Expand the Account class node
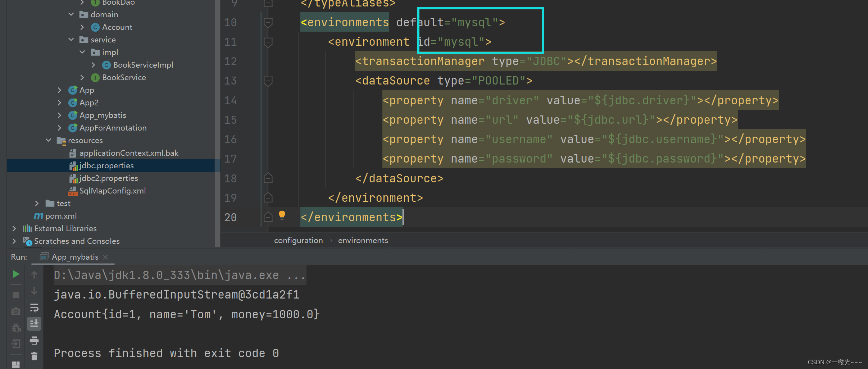The width and height of the screenshot is (868, 369). click(82, 27)
